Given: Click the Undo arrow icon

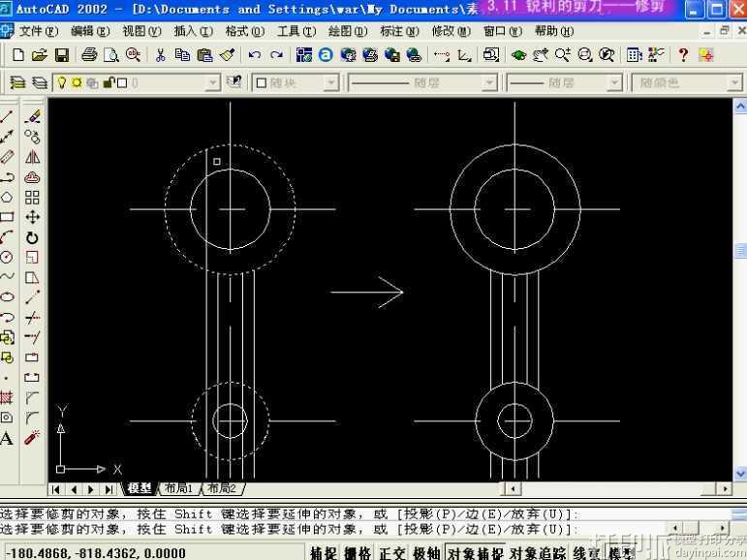Looking at the screenshot, I should click(255, 55).
